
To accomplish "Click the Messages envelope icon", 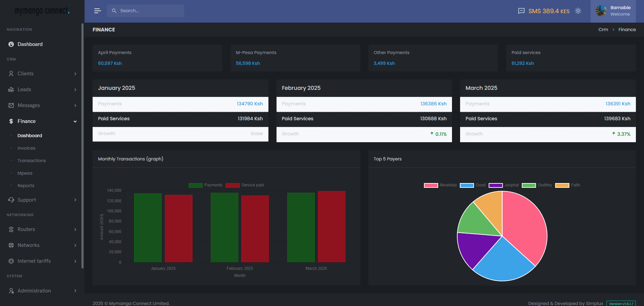I will coord(11,105).
